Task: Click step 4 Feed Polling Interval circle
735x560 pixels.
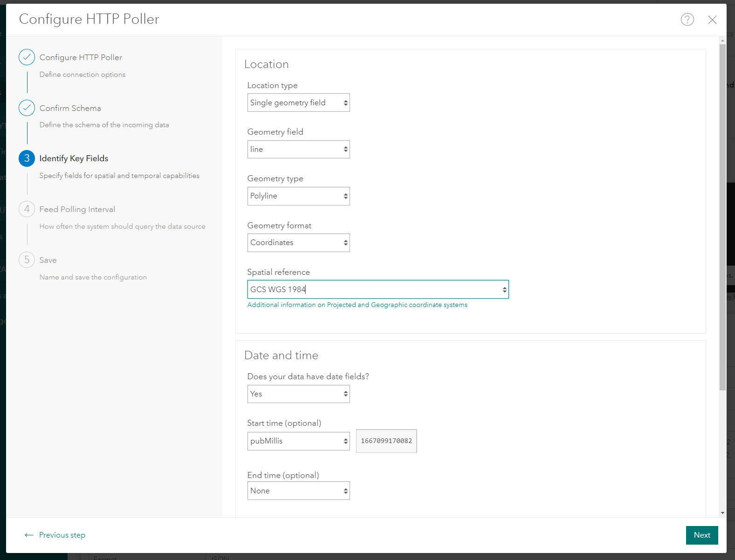Action: [27, 209]
